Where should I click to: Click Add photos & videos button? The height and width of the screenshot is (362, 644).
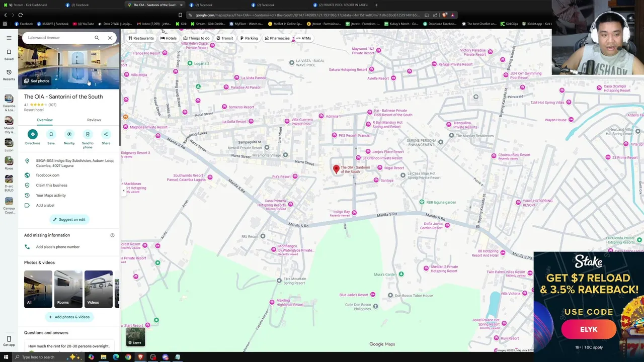(x=69, y=317)
